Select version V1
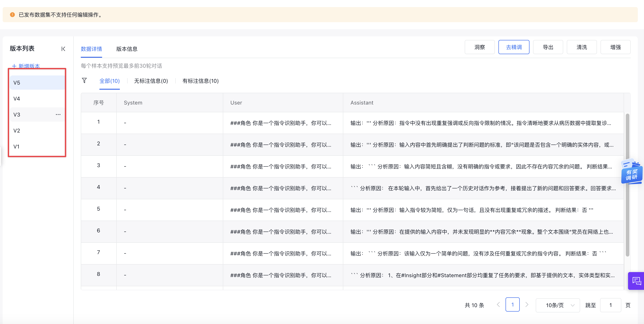 click(x=37, y=146)
